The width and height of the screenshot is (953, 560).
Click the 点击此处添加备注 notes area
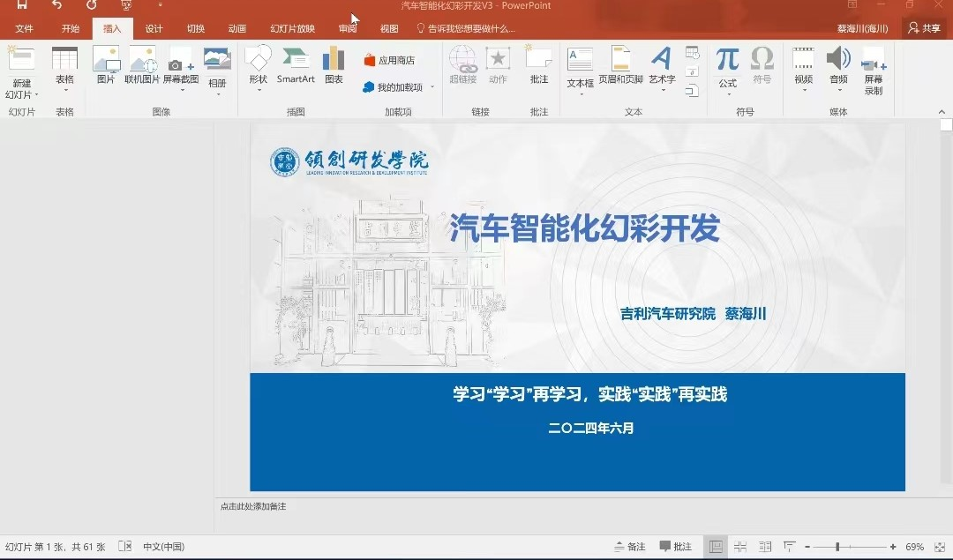click(x=253, y=506)
